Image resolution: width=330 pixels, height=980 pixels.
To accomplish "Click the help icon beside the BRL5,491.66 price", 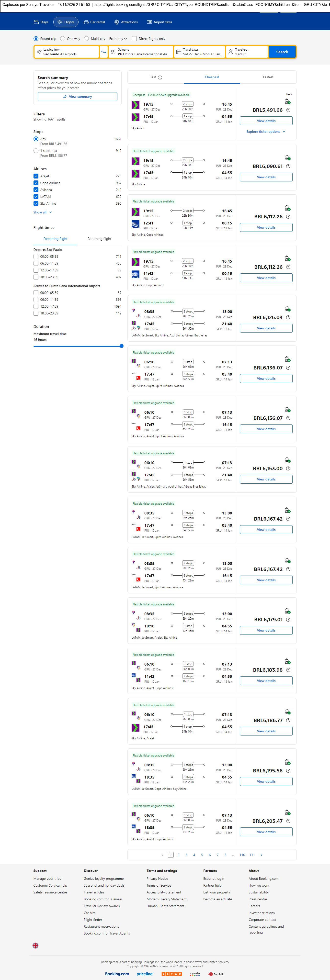I will pyautogui.click(x=288, y=110).
